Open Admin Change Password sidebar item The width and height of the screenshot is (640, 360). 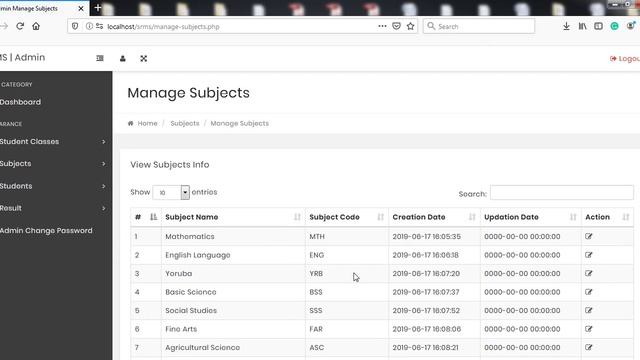(46, 231)
